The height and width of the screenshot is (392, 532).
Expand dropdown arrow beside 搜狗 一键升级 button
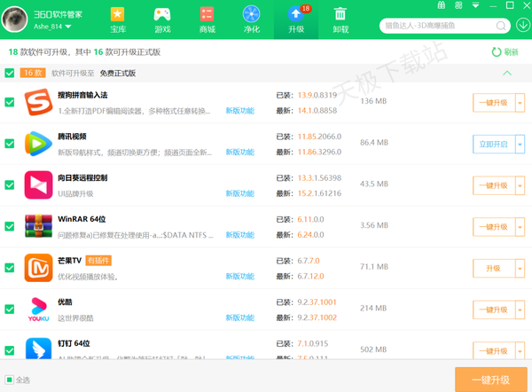(x=520, y=102)
